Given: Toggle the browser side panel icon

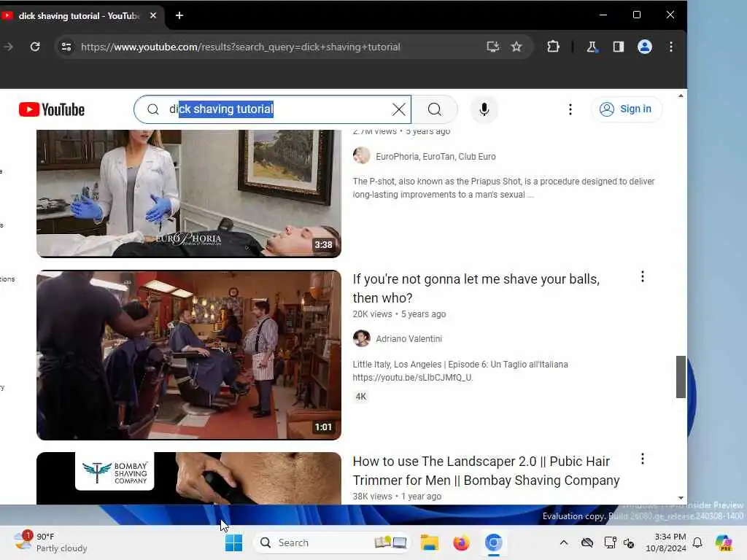Looking at the screenshot, I should tap(619, 47).
